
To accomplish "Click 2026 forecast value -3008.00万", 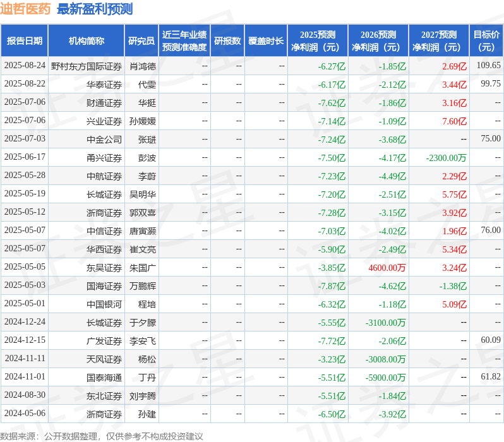I will point(386,359).
